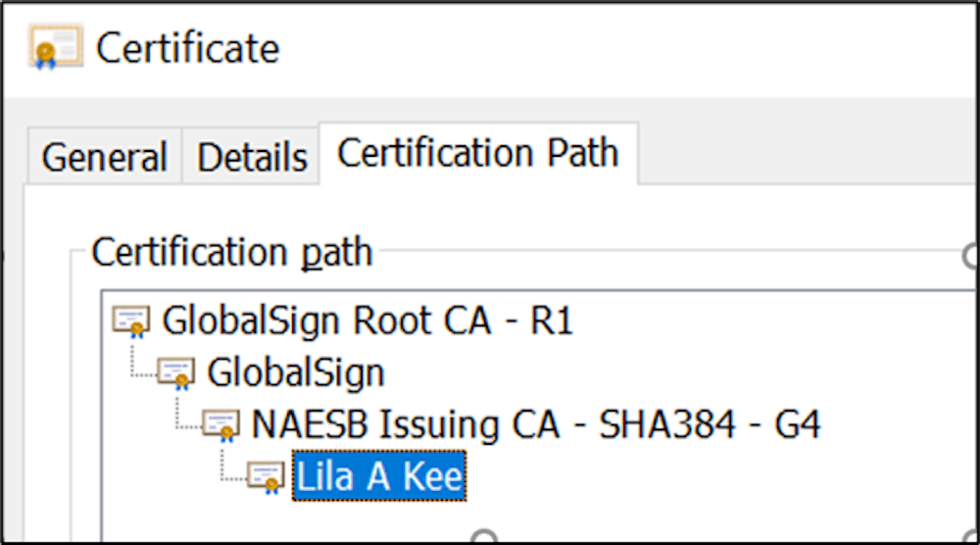Select the intermediate GlobalSign text label

pyautogui.click(x=296, y=373)
